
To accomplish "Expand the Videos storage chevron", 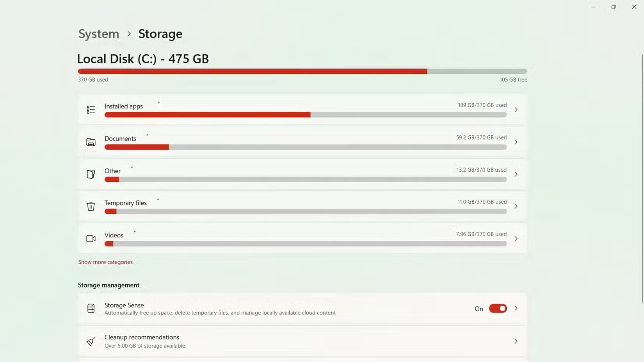I will [x=516, y=238].
